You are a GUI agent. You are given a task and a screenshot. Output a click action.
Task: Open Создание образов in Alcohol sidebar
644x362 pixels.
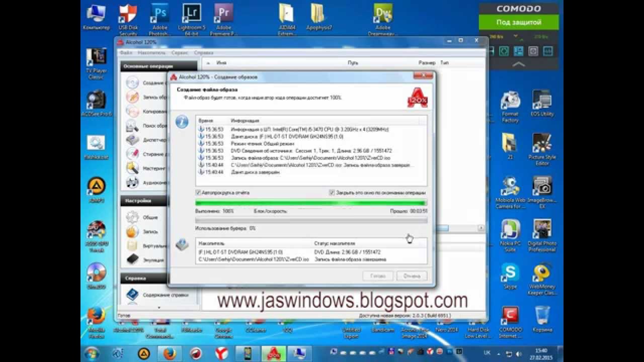[133, 83]
